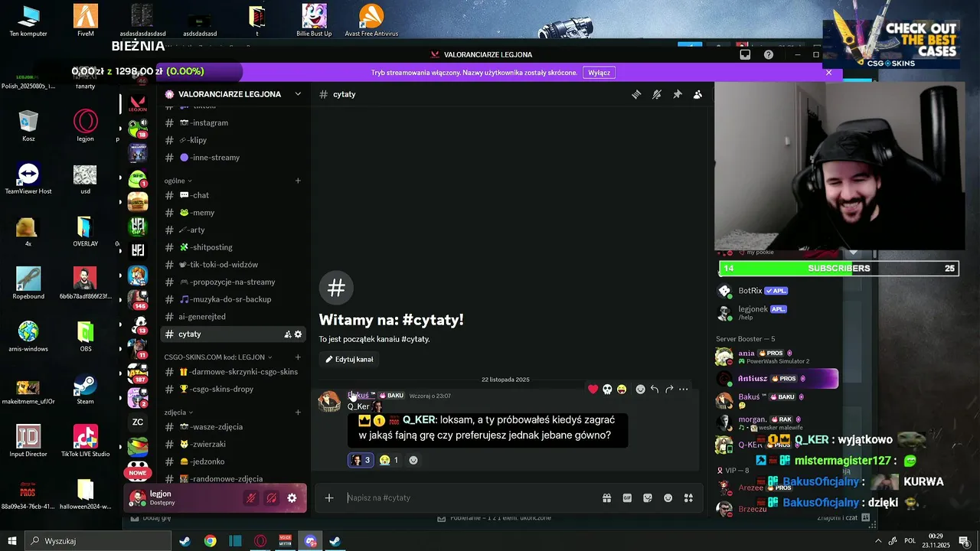Click message input Napisz na #cytaty
980x551 pixels.
pos(471,498)
